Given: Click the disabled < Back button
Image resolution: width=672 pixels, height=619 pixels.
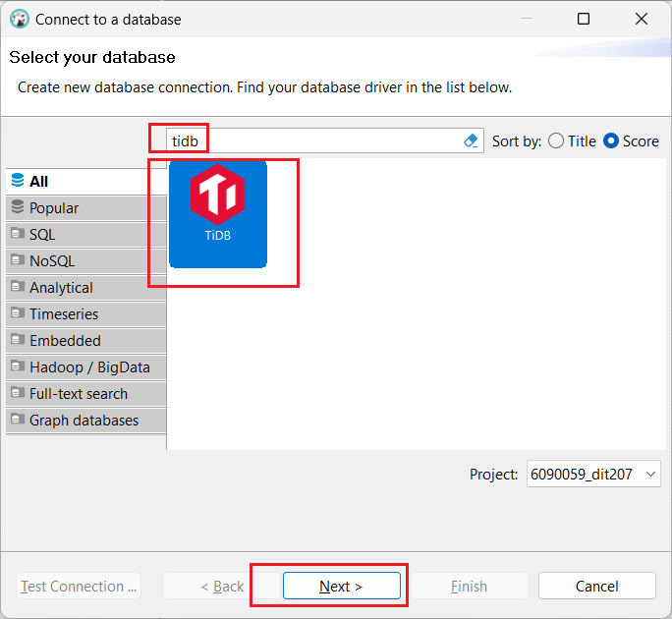Looking at the screenshot, I should (222, 586).
